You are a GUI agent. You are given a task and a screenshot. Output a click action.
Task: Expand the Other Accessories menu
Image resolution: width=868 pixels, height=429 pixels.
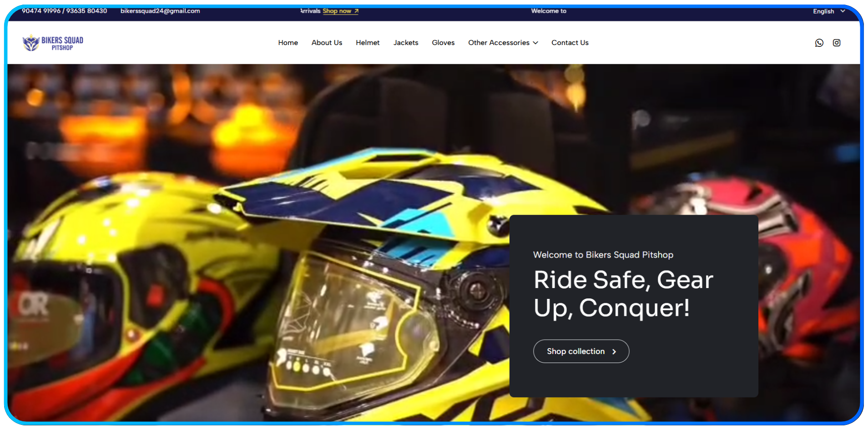pyautogui.click(x=503, y=43)
